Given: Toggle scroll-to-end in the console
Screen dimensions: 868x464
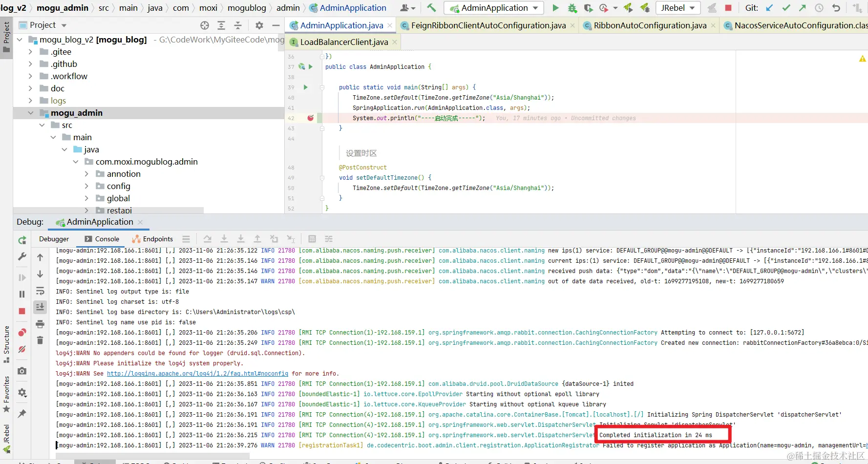Looking at the screenshot, I should (x=40, y=307).
